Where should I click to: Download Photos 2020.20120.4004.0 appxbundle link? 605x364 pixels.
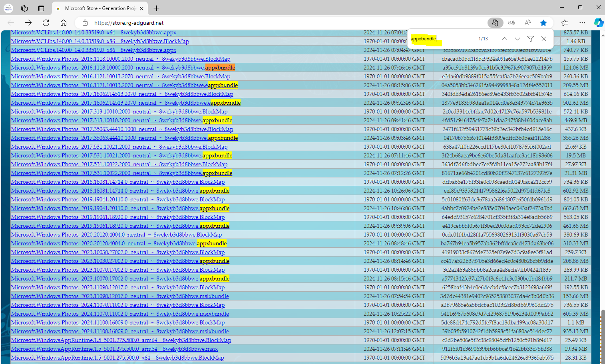pyautogui.click(x=119, y=243)
